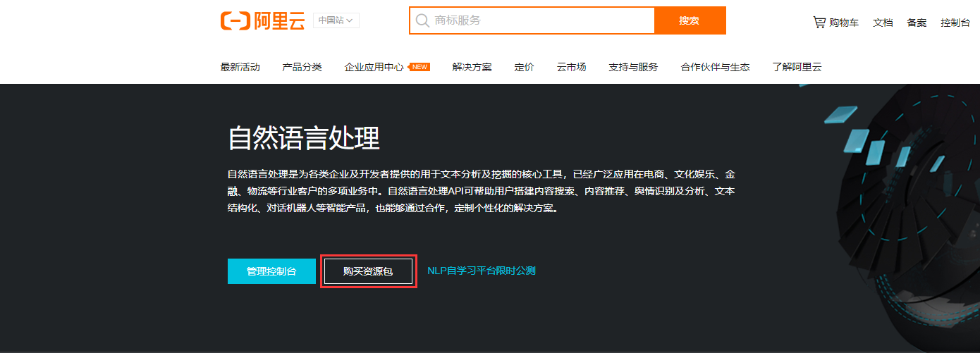Click the 购买资源包 button
Image resolution: width=980 pixels, height=353 pixels.
[368, 271]
